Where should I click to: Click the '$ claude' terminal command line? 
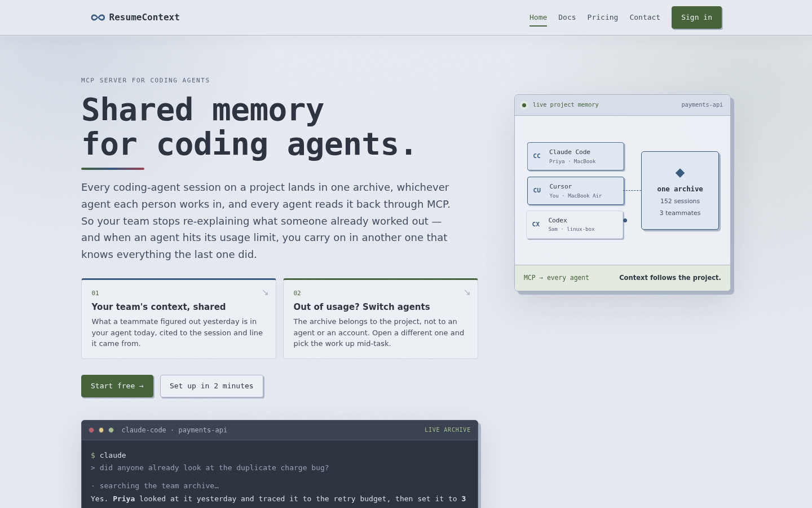click(108, 456)
